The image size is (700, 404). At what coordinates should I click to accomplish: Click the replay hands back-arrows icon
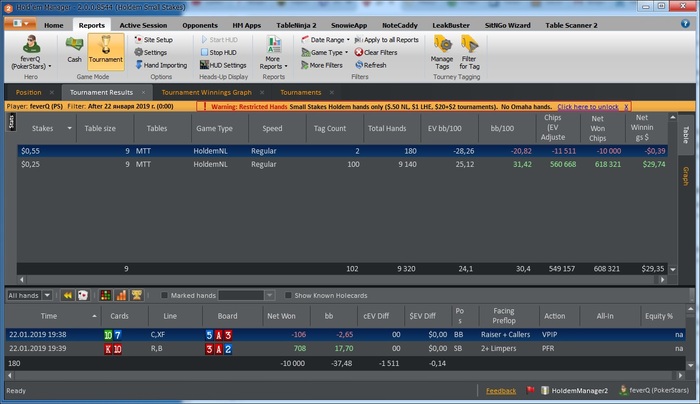67,295
